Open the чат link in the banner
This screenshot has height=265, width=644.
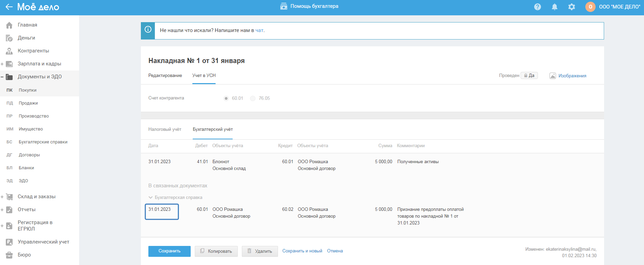pos(259,30)
